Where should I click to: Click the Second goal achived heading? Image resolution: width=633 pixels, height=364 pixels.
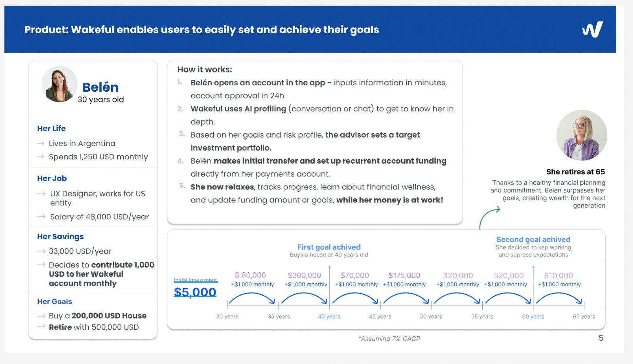pyautogui.click(x=533, y=240)
